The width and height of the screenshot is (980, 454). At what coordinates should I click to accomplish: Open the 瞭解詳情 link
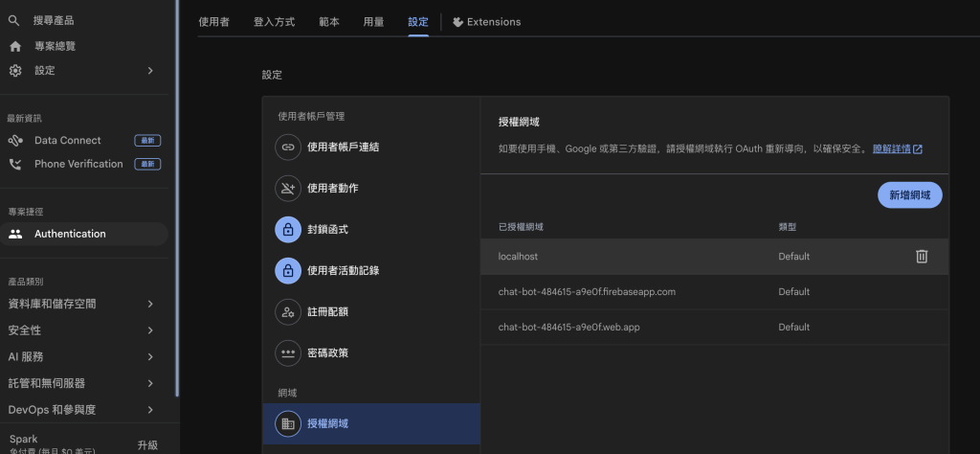click(x=891, y=148)
